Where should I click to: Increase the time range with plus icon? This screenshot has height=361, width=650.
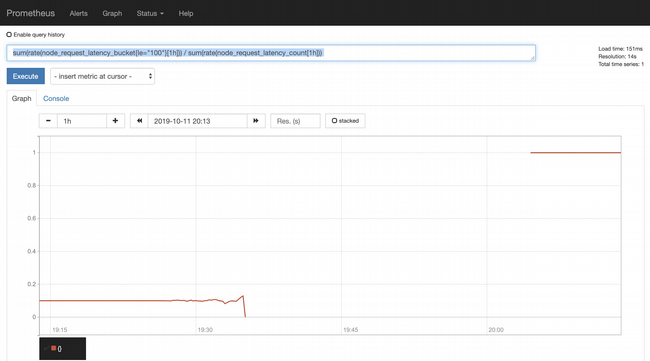pyautogui.click(x=115, y=121)
